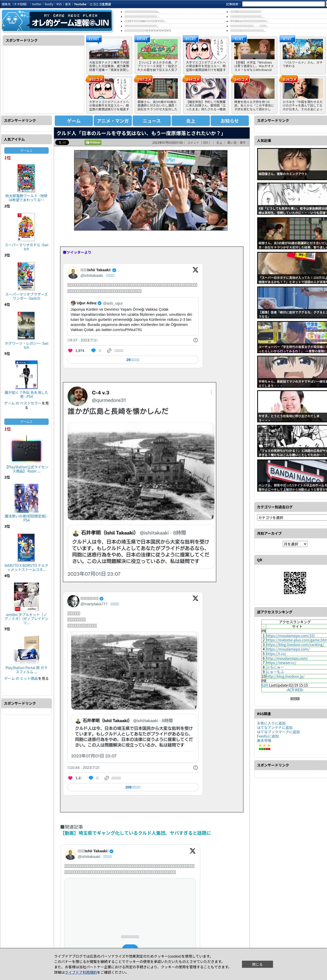The image size is (327, 980).
Task: Open 【動画】埼玉県でギャング化 related article link
Action: tap(136, 833)
